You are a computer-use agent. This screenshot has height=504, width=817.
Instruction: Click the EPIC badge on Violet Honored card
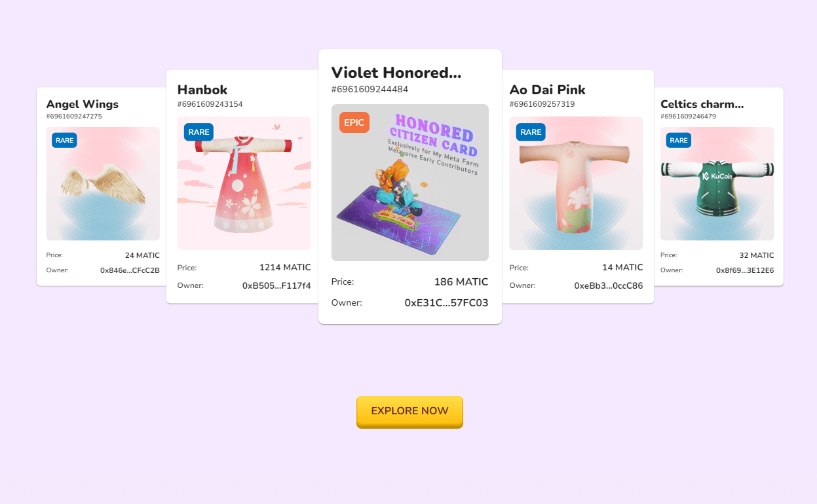(x=354, y=122)
